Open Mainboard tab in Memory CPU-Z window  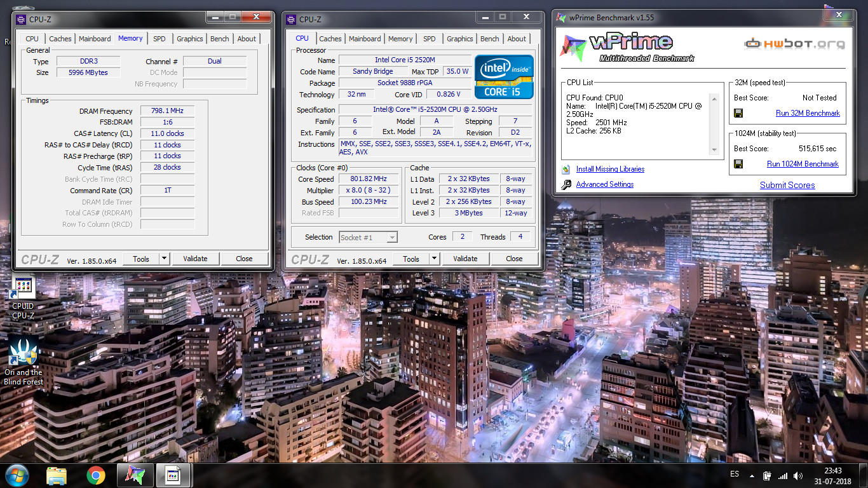click(95, 39)
